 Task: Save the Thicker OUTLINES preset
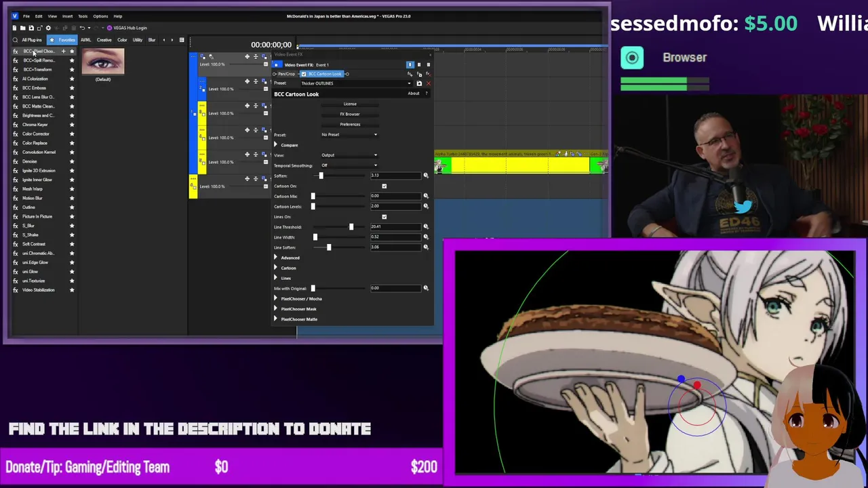[x=419, y=83]
